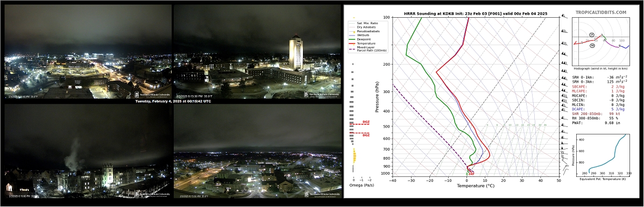Open the bottom-right city lights webcam view
The width and height of the screenshot is (644, 207).
point(258,151)
